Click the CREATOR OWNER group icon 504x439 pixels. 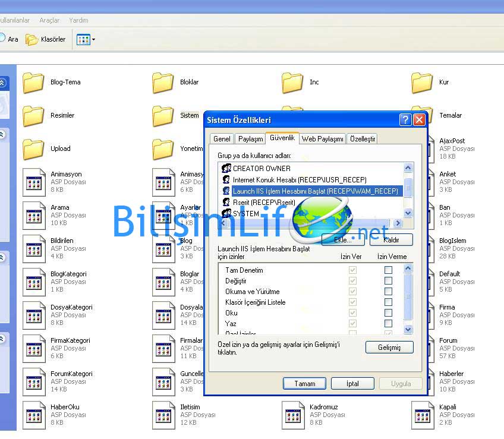point(226,168)
